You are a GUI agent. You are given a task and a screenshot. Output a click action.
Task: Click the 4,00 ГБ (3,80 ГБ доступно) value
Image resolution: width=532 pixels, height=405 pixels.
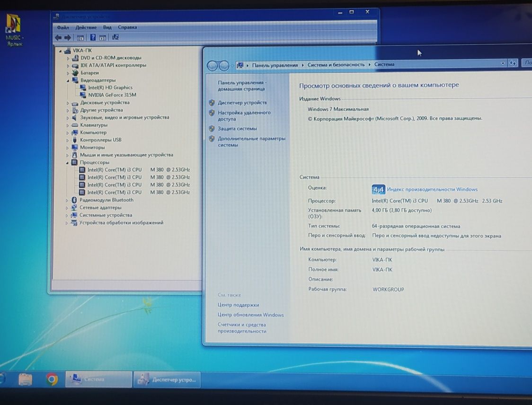(x=401, y=210)
